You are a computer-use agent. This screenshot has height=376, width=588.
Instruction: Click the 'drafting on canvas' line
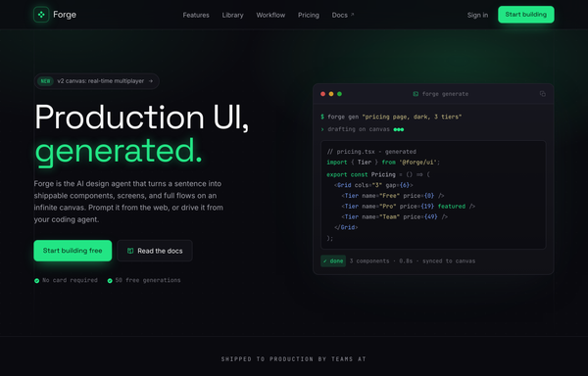tap(363, 129)
